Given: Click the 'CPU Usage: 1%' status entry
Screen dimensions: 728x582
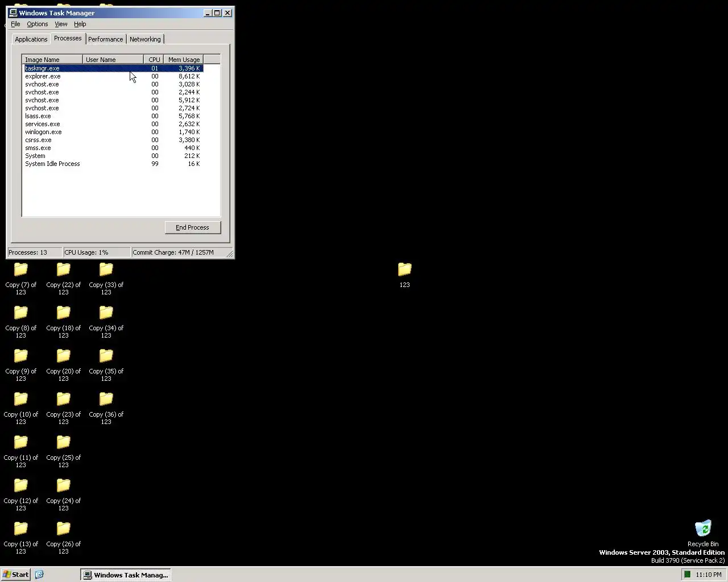Looking at the screenshot, I should coord(97,252).
